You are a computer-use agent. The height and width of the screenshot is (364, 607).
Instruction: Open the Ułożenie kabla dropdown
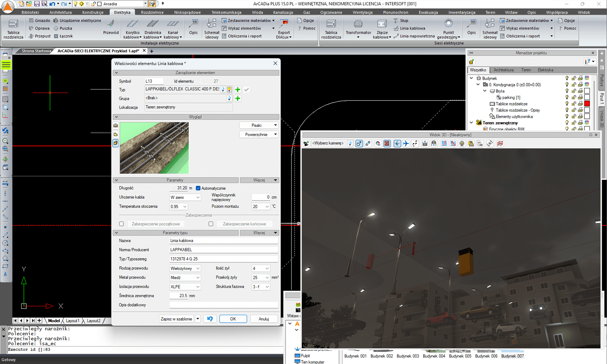point(185,197)
